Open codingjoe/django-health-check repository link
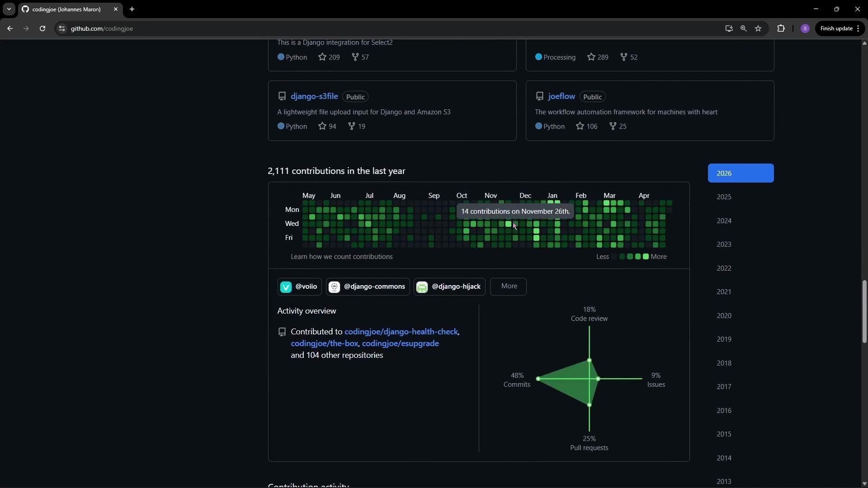Screen dimensions: 868x488 click(x=401, y=332)
